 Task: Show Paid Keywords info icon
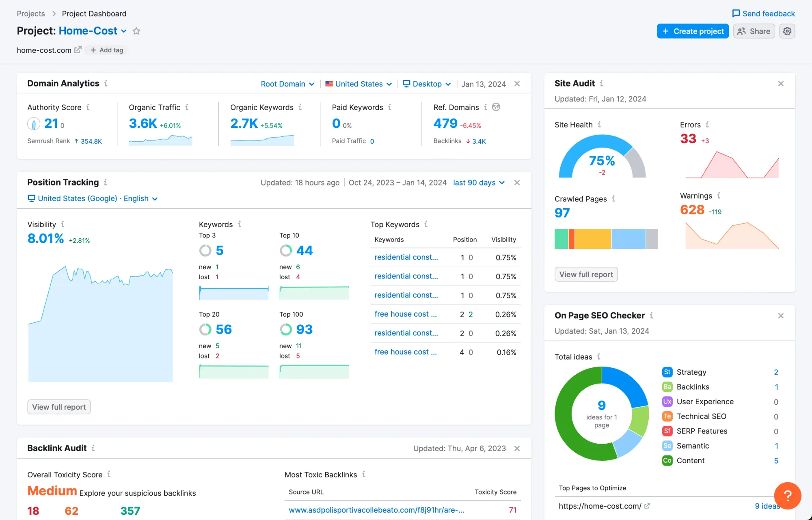tap(389, 107)
